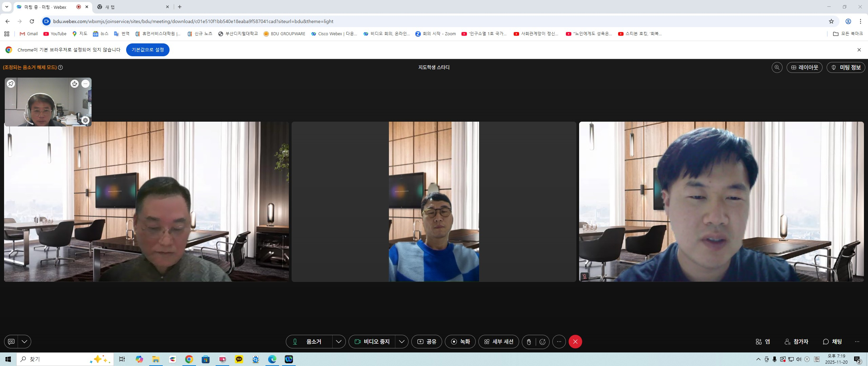Toggle closed captions CC button

[11, 342]
